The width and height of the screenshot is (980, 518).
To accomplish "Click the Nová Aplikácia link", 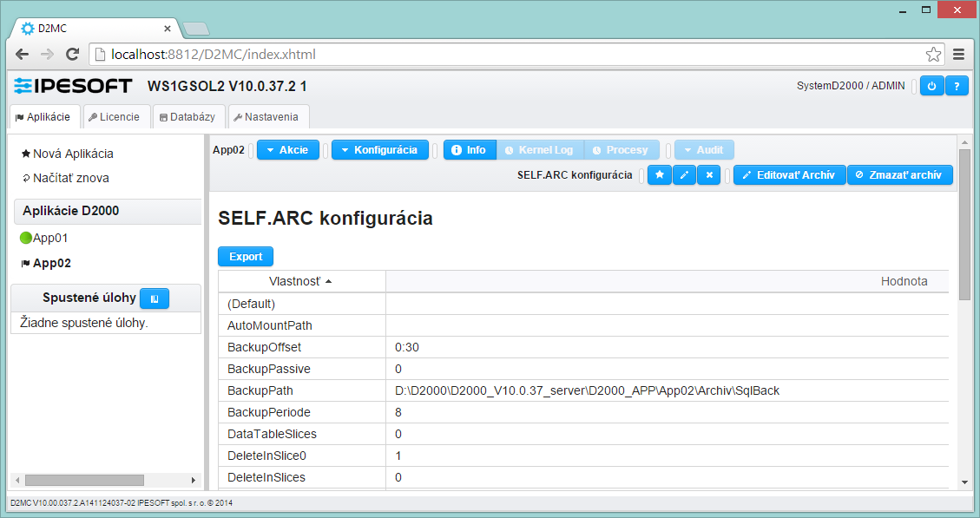I will [x=73, y=154].
